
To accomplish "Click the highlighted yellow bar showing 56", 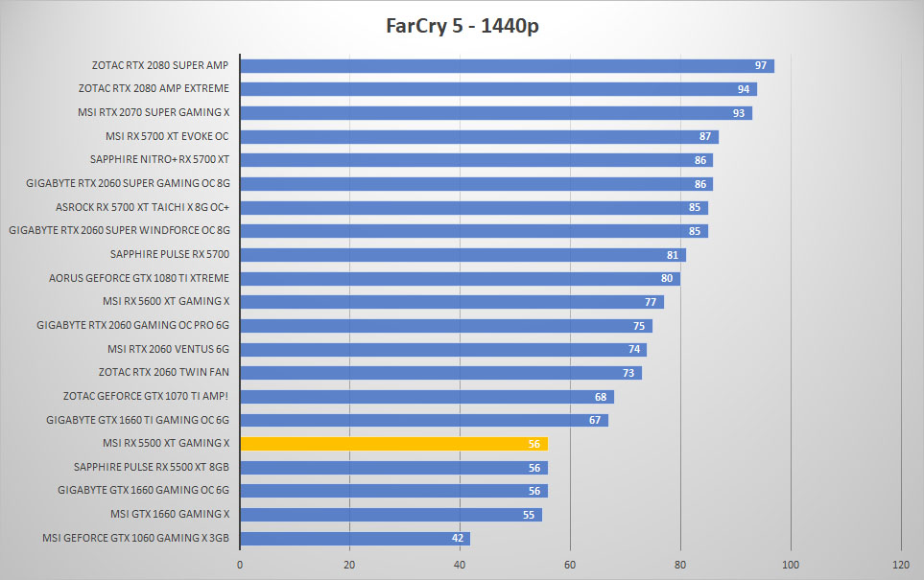I will pos(394,444).
